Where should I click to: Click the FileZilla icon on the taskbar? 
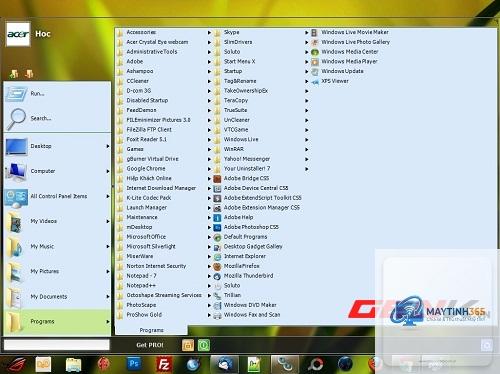(x=164, y=364)
